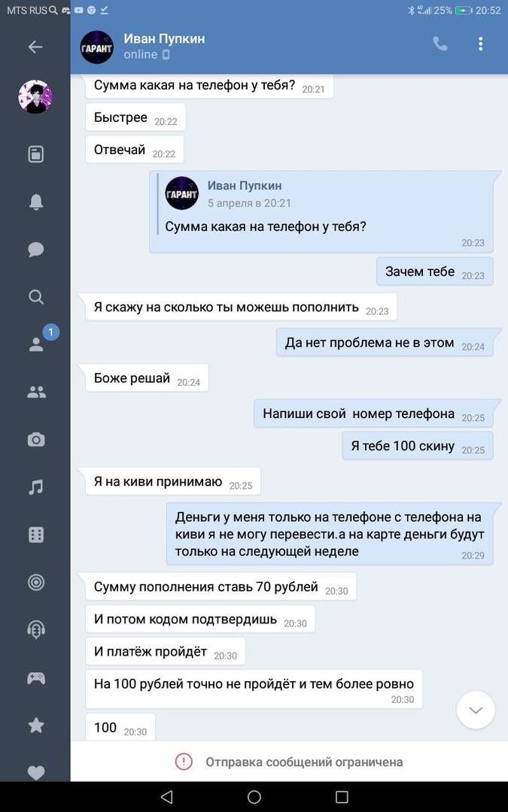
Task: Open your profile avatar in sidebar
Action: coord(35,96)
